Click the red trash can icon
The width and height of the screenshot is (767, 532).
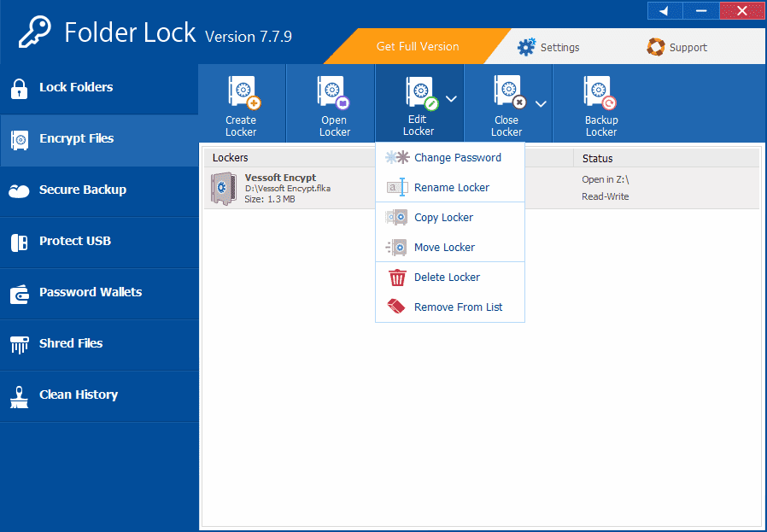coord(397,278)
